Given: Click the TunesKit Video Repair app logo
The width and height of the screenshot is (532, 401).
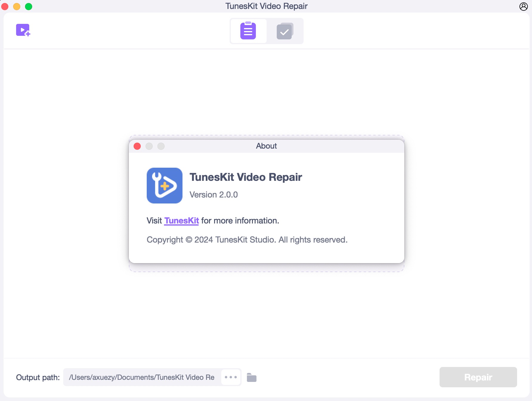Looking at the screenshot, I should tap(165, 186).
